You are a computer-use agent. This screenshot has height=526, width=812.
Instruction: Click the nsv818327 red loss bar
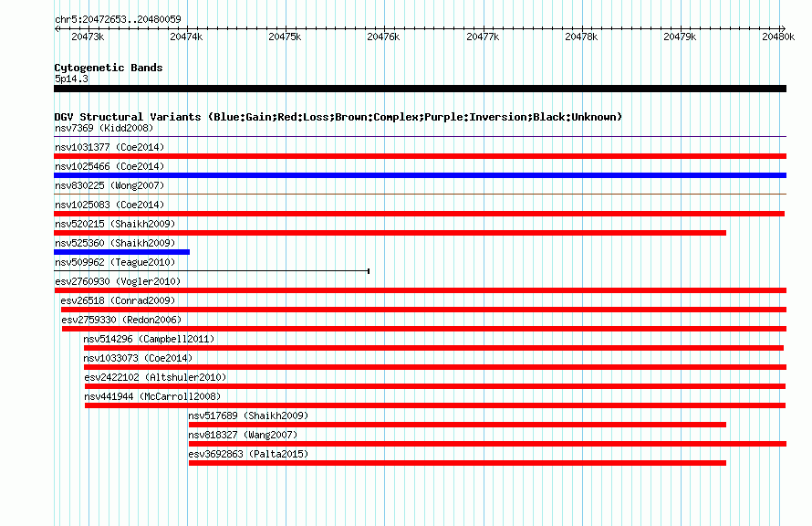(487, 444)
